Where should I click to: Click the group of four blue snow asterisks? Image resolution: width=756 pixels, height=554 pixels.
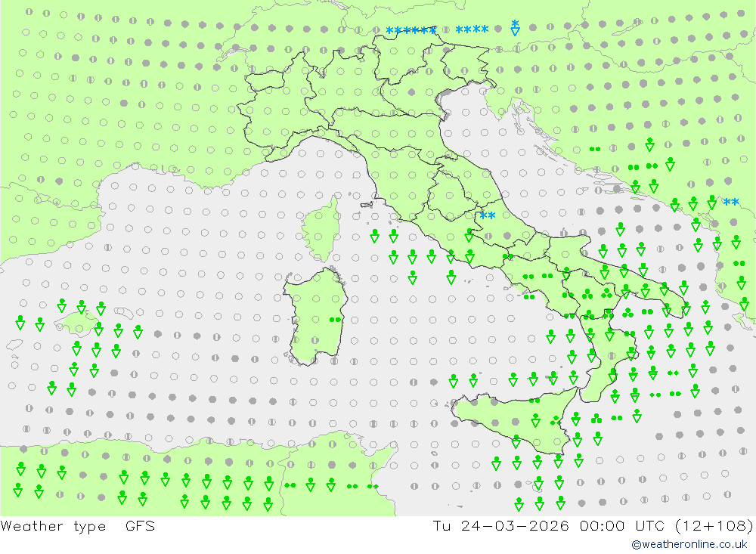pyautogui.click(x=472, y=29)
